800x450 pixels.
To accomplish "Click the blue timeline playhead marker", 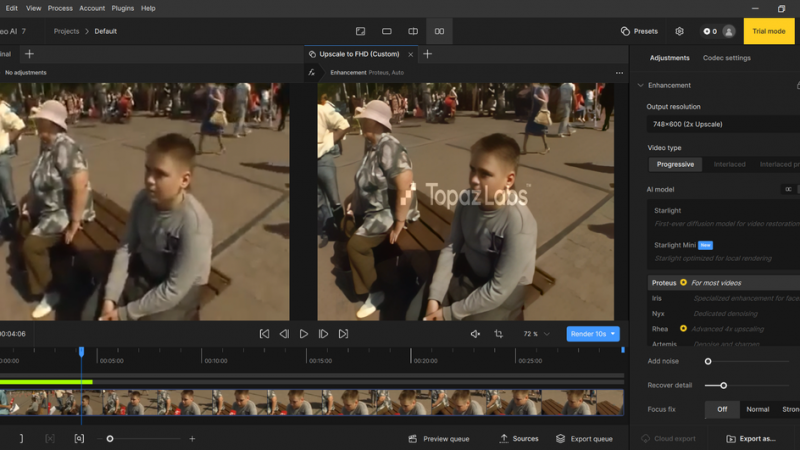I will point(81,352).
